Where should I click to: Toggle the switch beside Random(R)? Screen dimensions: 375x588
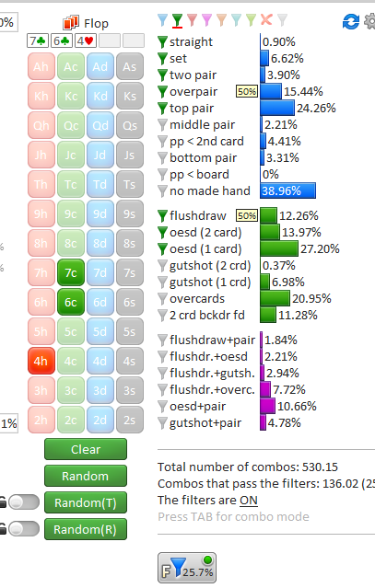tap(24, 529)
